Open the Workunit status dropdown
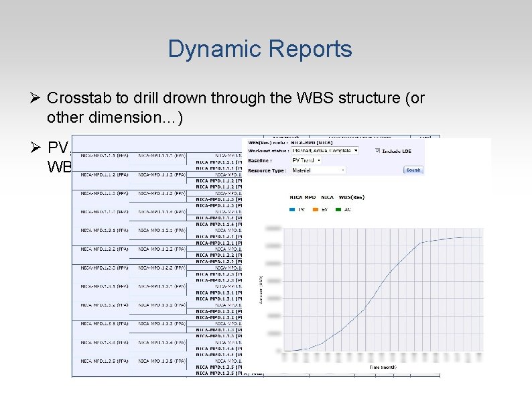Image resolution: width=532 pixels, height=399 pixels. tap(325, 150)
